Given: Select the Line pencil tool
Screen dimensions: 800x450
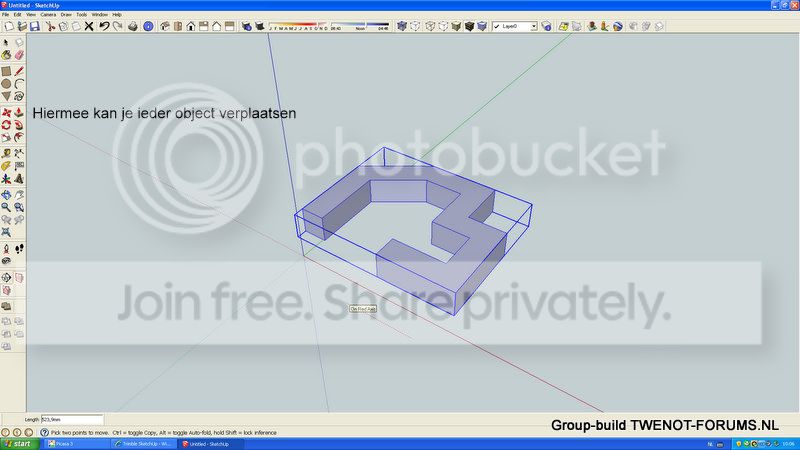Looking at the screenshot, I should coord(19,71).
